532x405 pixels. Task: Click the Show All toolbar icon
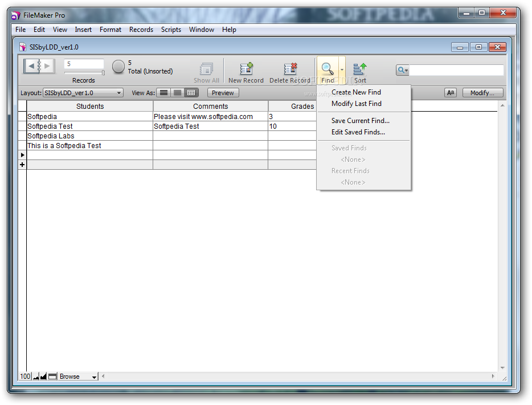click(x=206, y=69)
